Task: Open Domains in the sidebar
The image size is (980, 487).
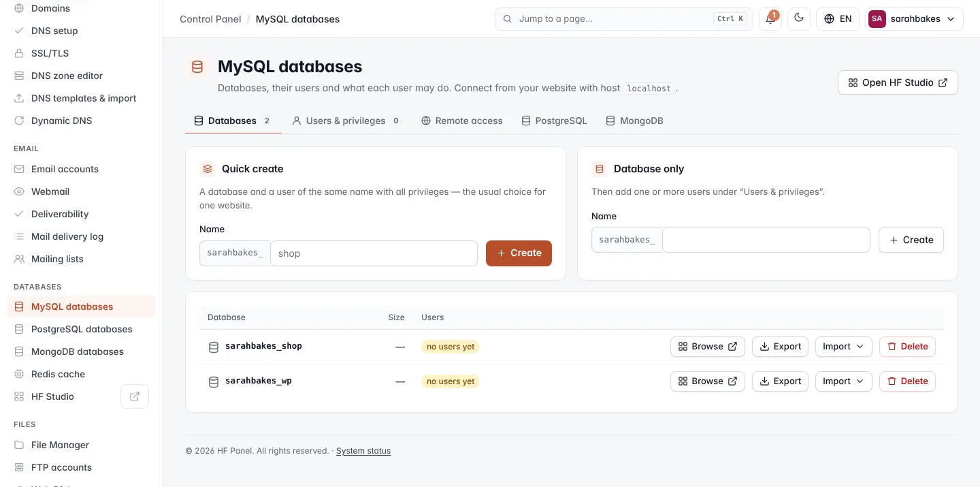Action: pos(81,8)
